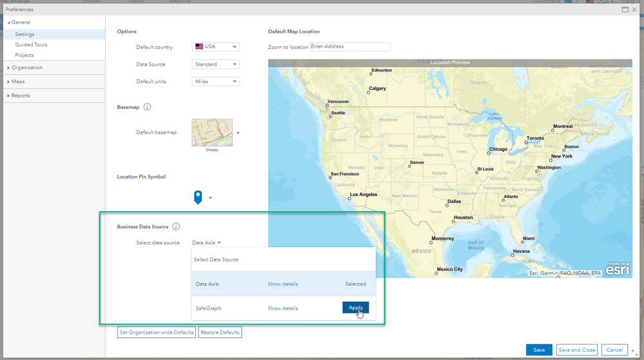The image size is (644, 360).
Task: Select the SafeGraph row
Action: point(284,308)
